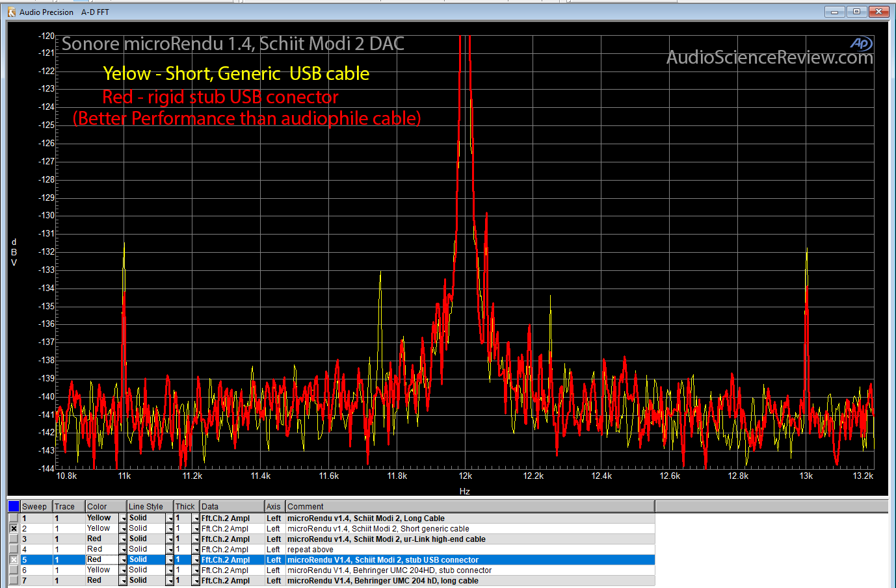Screen dimensions: 896x588
Task: Click the -120 label on amplitude axis
Action: coord(47,36)
